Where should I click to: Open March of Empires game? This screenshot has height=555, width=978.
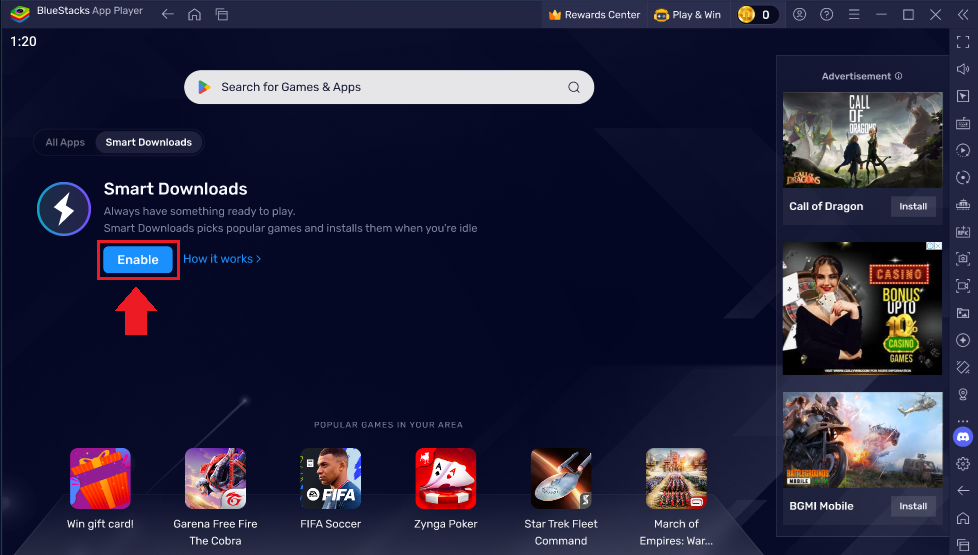pos(676,478)
